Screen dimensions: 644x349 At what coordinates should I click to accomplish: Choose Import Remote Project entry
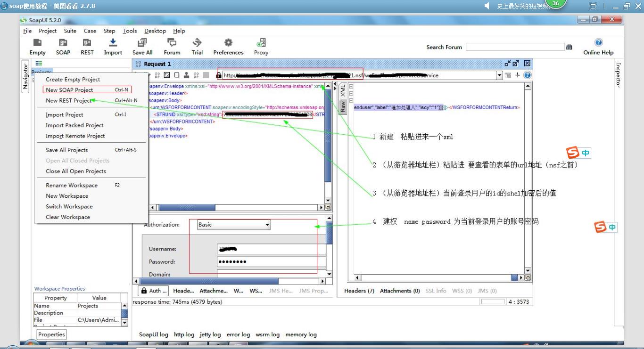[91, 136]
